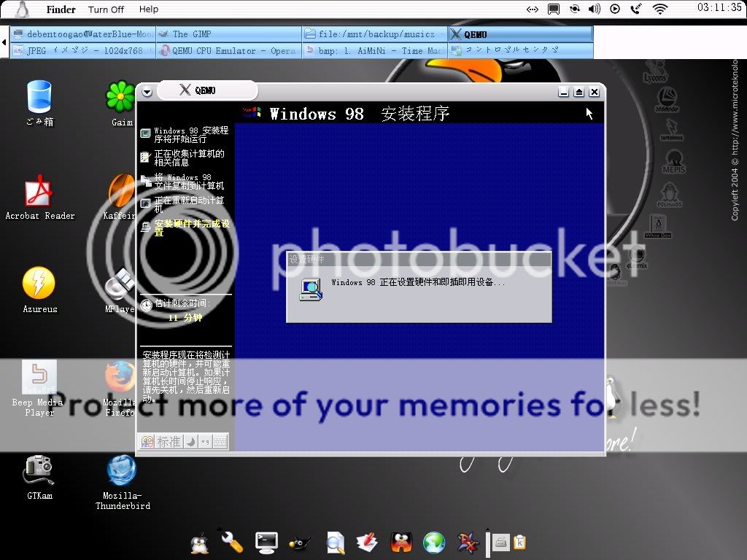Screen dimensions: 747x560
Task: Click the 安装硬件并完成设置 setup step
Action: (x=186, y=227)
